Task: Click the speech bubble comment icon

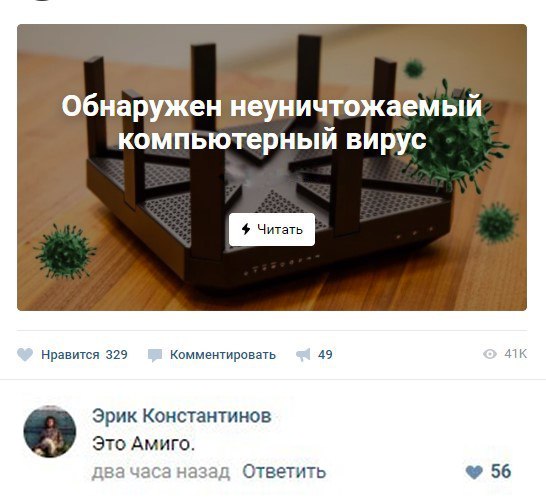Action: tap(155, 355)
